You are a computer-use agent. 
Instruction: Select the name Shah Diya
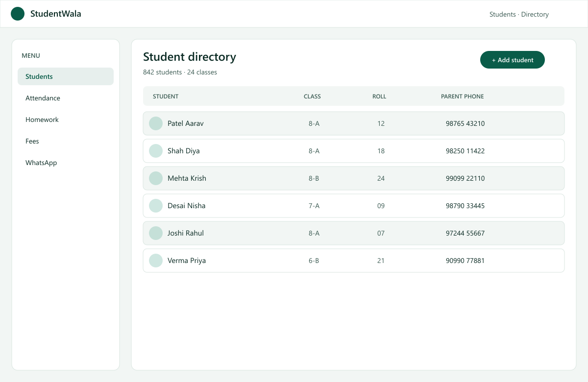[184, 151]
